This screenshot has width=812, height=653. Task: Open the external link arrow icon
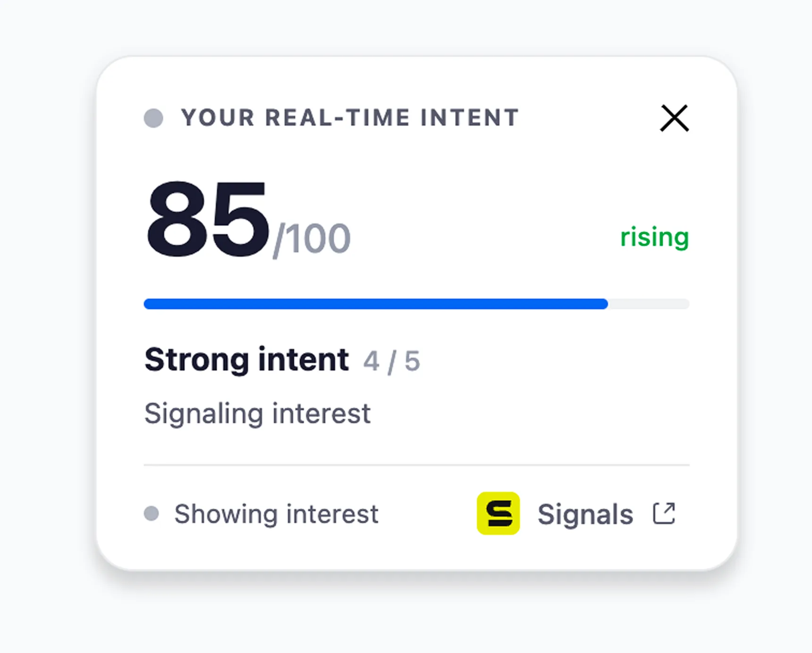(664, 513)
